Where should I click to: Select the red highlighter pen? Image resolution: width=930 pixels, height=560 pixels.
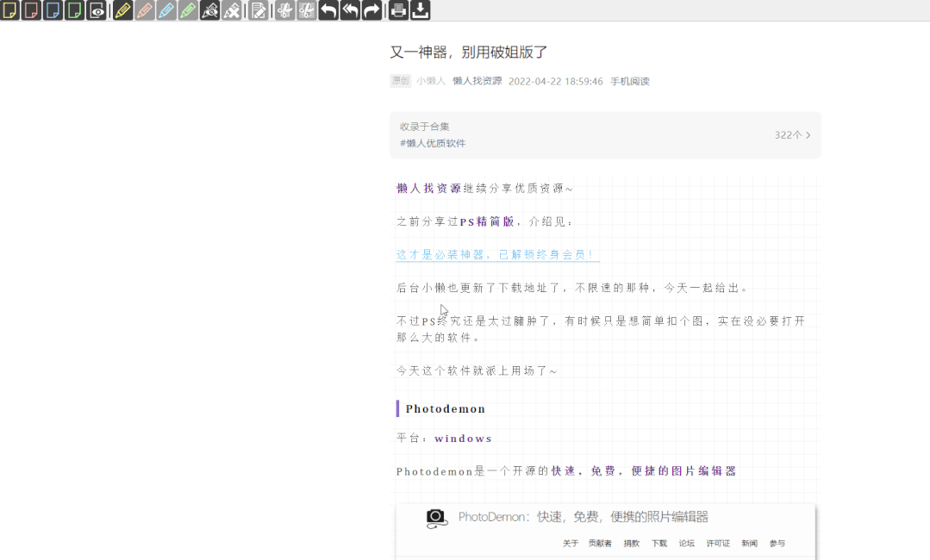click(x=144, y=10)
